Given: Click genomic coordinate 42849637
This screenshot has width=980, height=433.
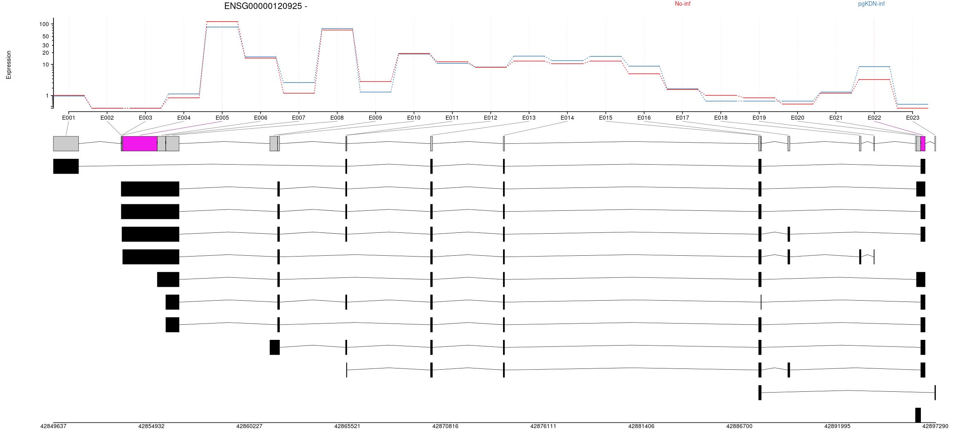Looking at the screenshot, I should tap(53, 426).
